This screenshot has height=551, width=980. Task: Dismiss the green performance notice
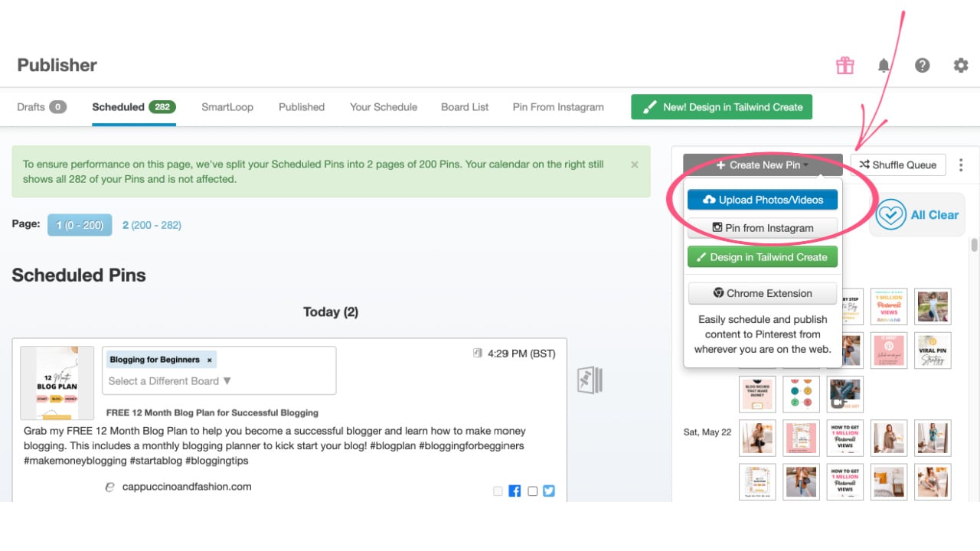pyautogui.click(x=634, y=165)
